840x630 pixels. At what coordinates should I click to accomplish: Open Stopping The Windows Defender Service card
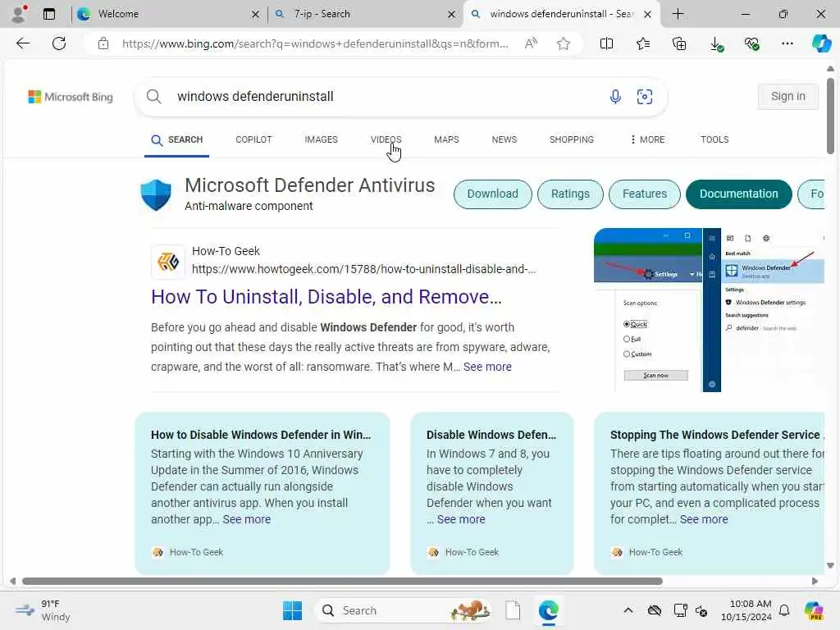tap(710, 493)
